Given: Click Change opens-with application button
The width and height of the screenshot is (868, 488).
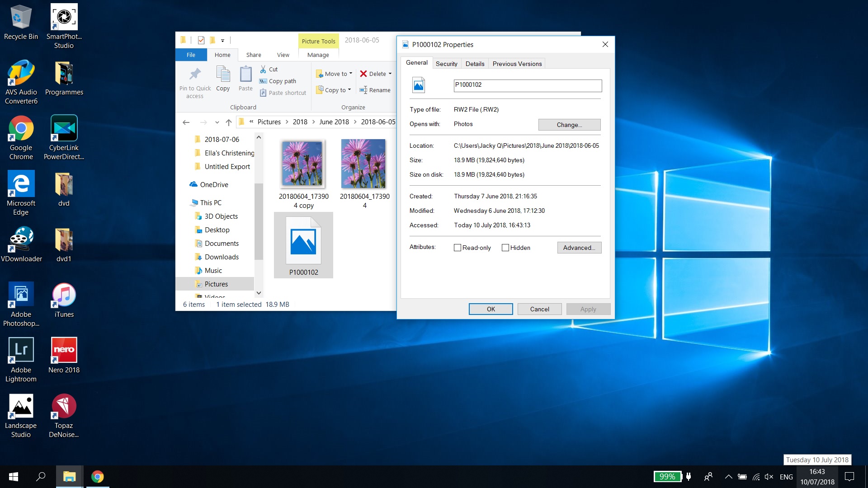Looking at the screenshot, I should point(569,125).
